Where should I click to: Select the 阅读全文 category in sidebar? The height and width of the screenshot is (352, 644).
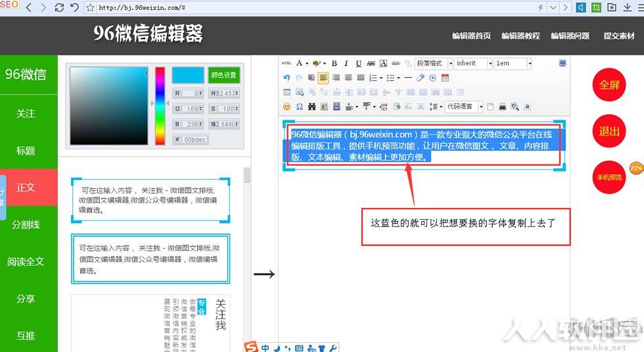click(x=29, y=262)
